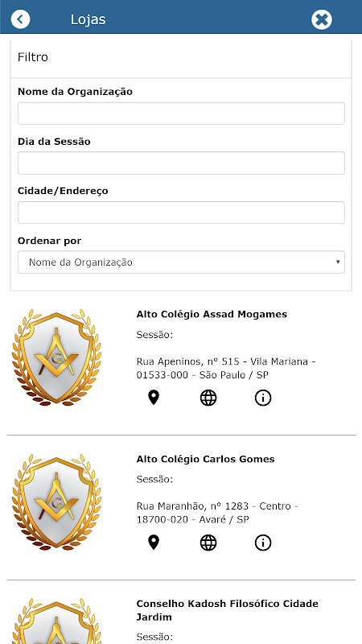This screenshot has height=644, width=362.
Task: Click the dropdown arrow beside Nome da Organização
Action: (338, 262)
